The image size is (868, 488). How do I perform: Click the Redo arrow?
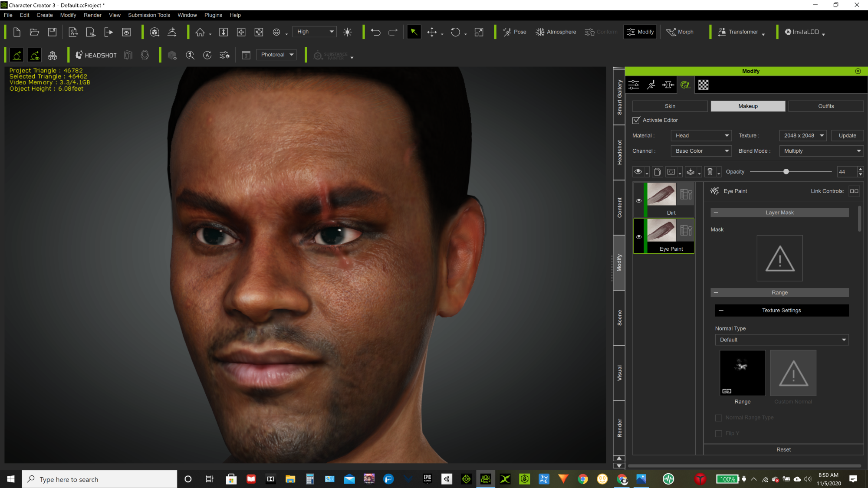(x=393, y=32)
